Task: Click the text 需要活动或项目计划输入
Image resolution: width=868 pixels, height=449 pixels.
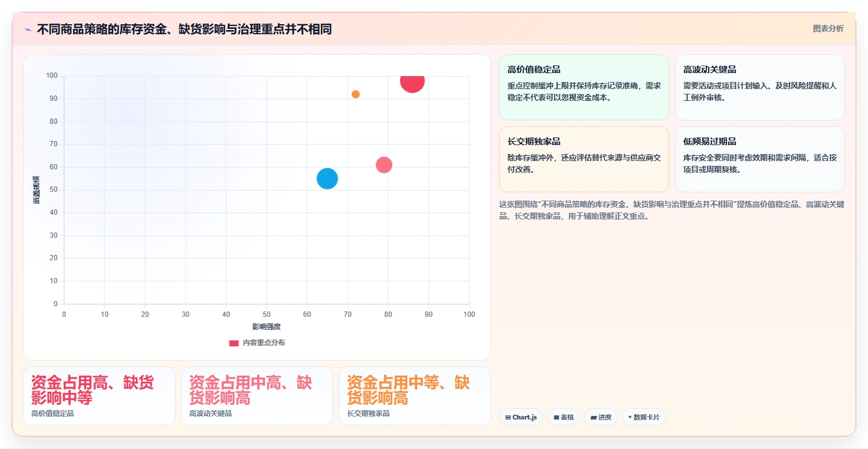Action: 726,86
